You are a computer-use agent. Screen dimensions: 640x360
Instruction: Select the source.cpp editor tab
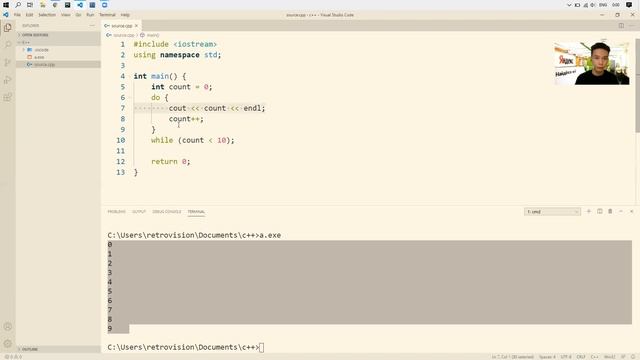[x=121, y=26]
